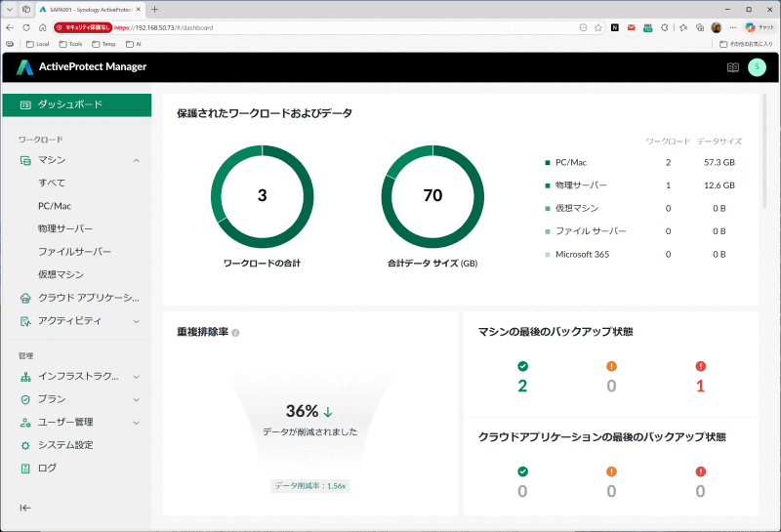Click the データ削減率 1.56x label
781x532 pixels.
click(310, 486)
